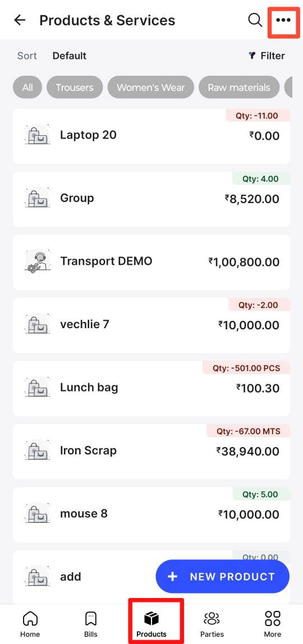Tap the back arrow icon
Image resolution: width=303 pixels, height=644 pixels.
[19, 20]
